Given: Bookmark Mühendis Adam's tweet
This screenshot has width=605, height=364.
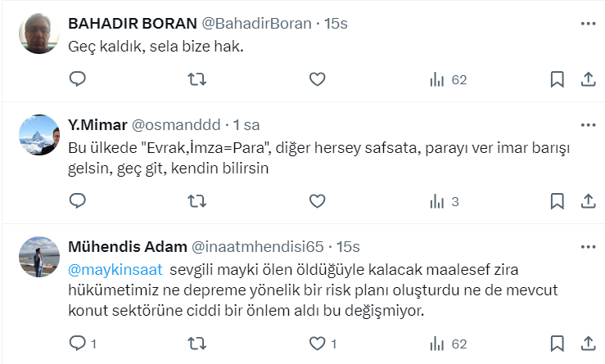Looking at the screenshot, I should point(557,343).
